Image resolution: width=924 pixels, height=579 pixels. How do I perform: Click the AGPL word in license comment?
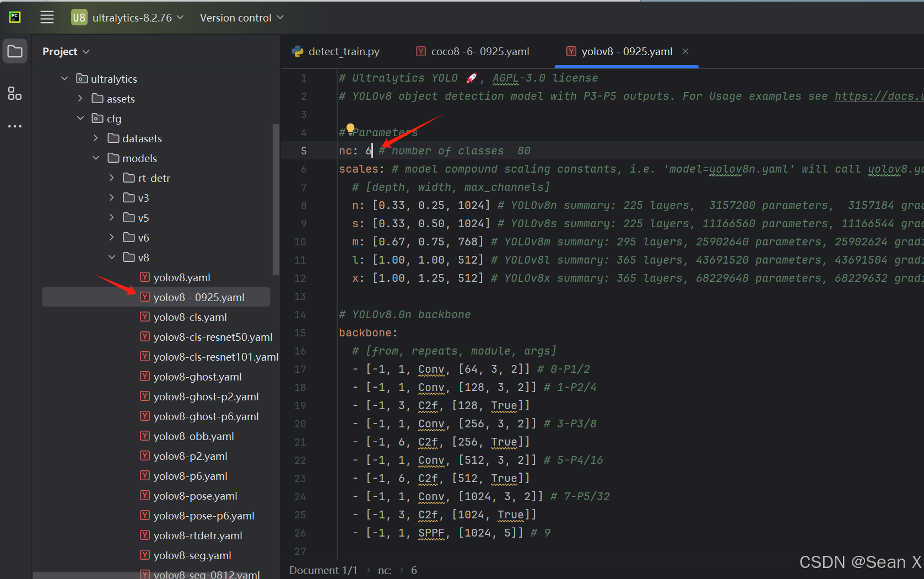click(506, 78)
